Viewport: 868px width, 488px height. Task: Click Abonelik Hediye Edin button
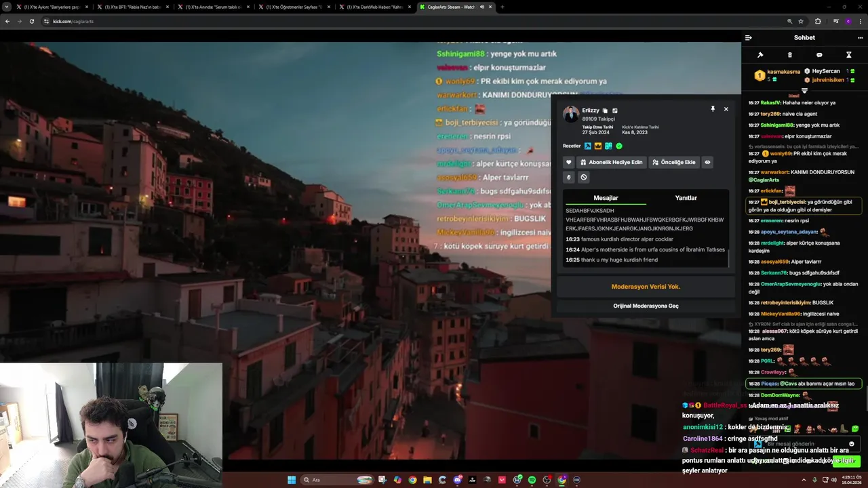coord(611,162)
